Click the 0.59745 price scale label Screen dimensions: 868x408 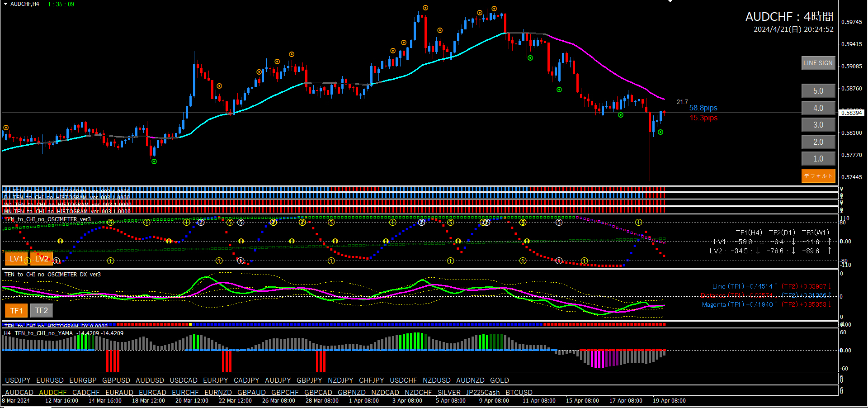[852, 22]
